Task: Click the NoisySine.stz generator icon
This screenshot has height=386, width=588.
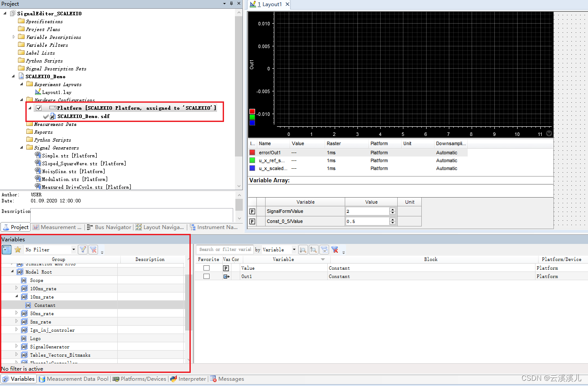Action: 38,171
